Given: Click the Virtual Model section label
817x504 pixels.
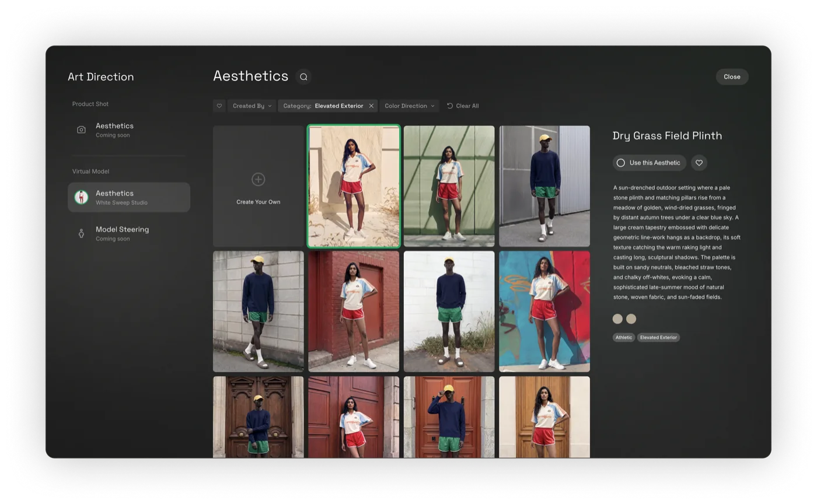Looking at the screenshot, I should point(90,171).
